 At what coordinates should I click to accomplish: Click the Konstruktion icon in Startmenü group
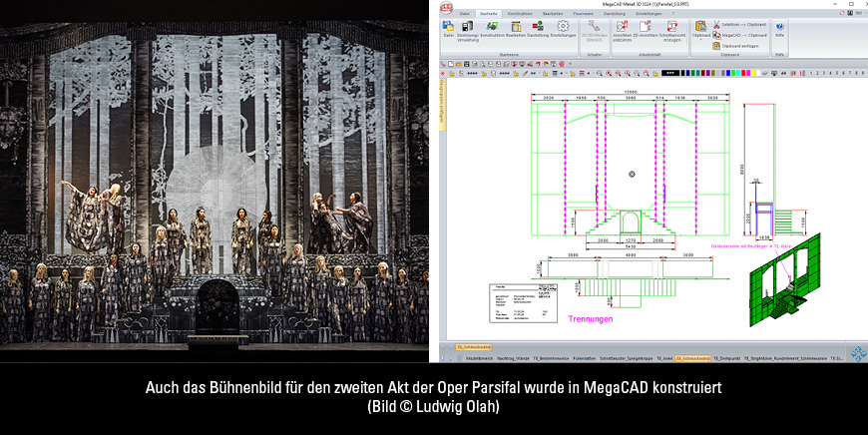click(x=492, y=29)
